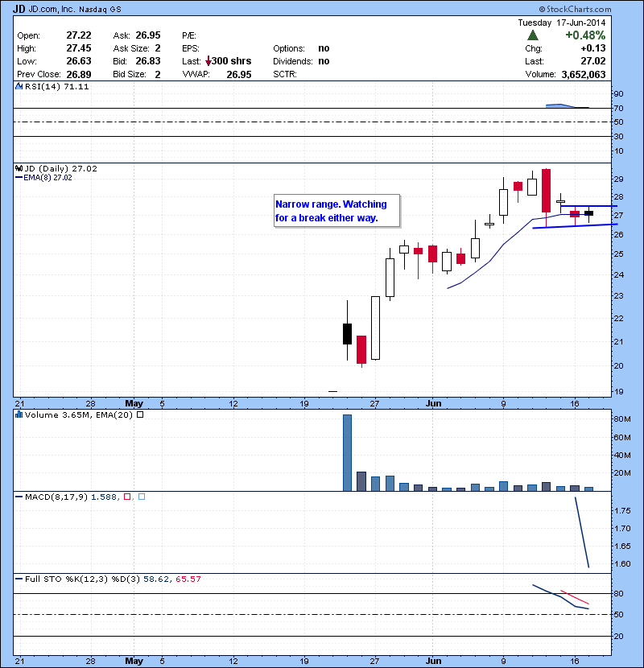The image size is (644, 668).
Task: Click the Prev Close value 26.89
Action: coord(79,75)
